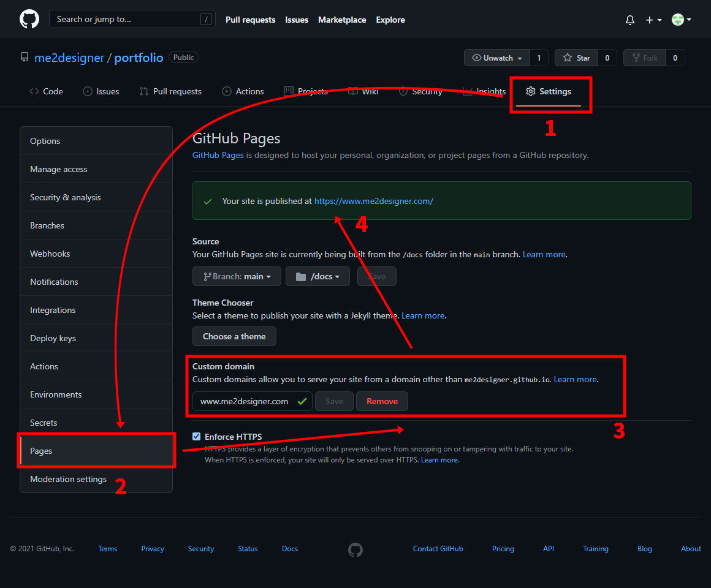This screenshot has width=711, height=588.
Task: Open Issues in the top navigation
Action: click(297, 20)
